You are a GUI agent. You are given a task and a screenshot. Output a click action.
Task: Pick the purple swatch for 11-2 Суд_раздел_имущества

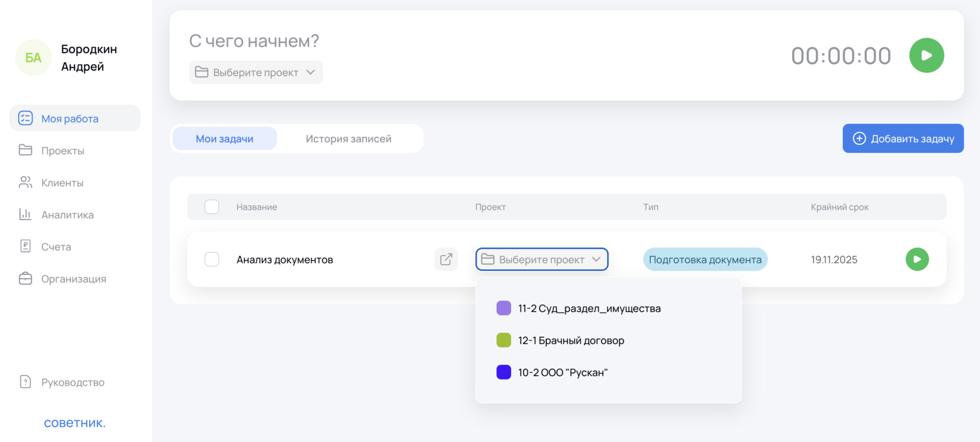pos(503,308)
